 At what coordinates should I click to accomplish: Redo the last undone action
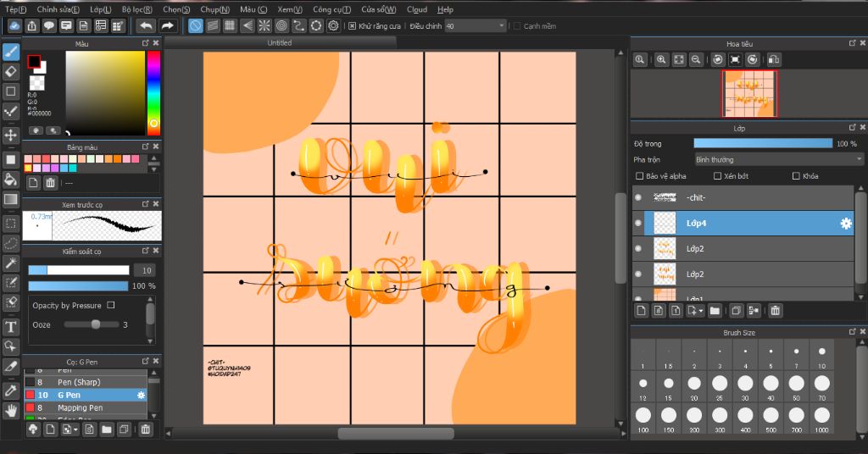pyautogui.click(x=167, y=25)
